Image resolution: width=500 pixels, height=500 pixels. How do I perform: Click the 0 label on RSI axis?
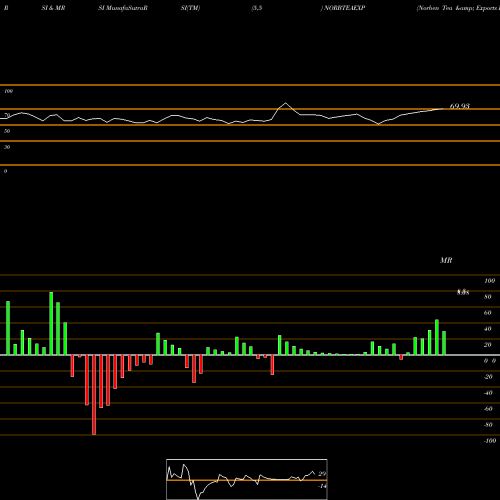pyautogui.click(x=5, y=171)
